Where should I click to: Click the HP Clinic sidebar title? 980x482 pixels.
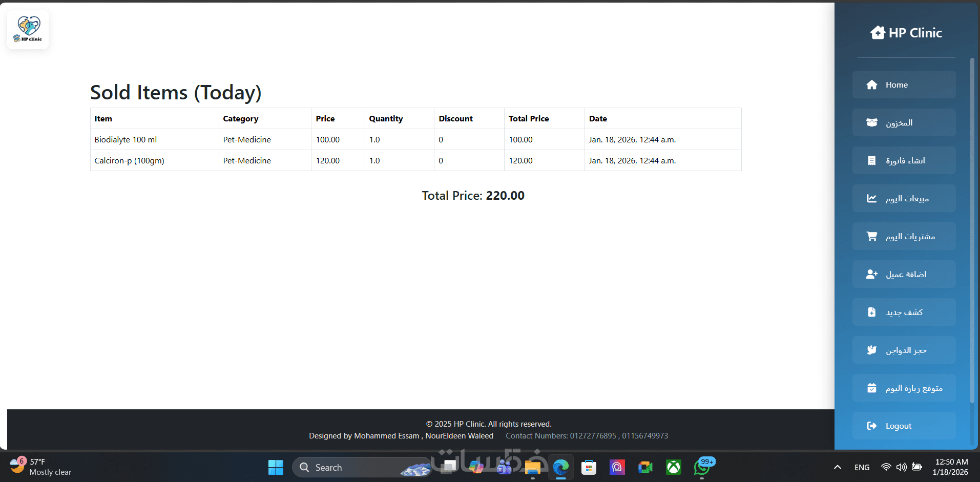[x=906, y=33]
